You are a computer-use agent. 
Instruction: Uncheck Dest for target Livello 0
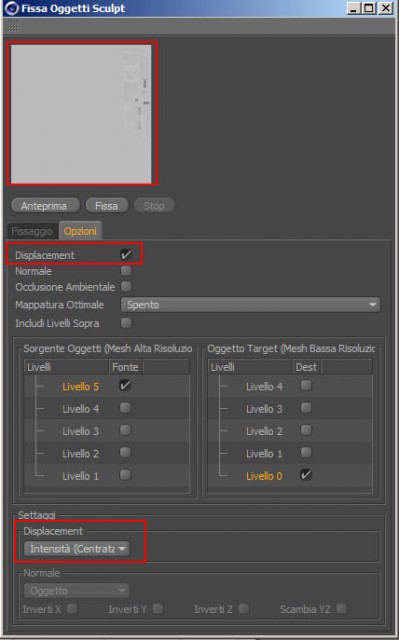[x=306, y=475]
